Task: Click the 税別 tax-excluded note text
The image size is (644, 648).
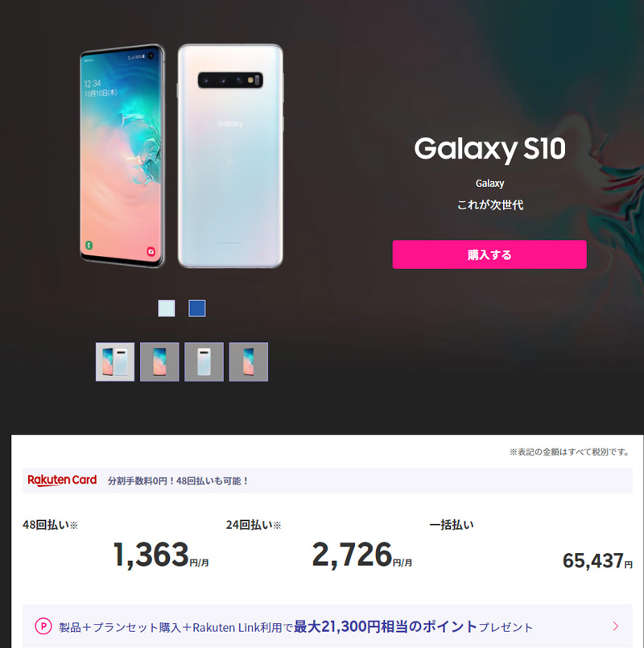Action: [x=570, y=452]
